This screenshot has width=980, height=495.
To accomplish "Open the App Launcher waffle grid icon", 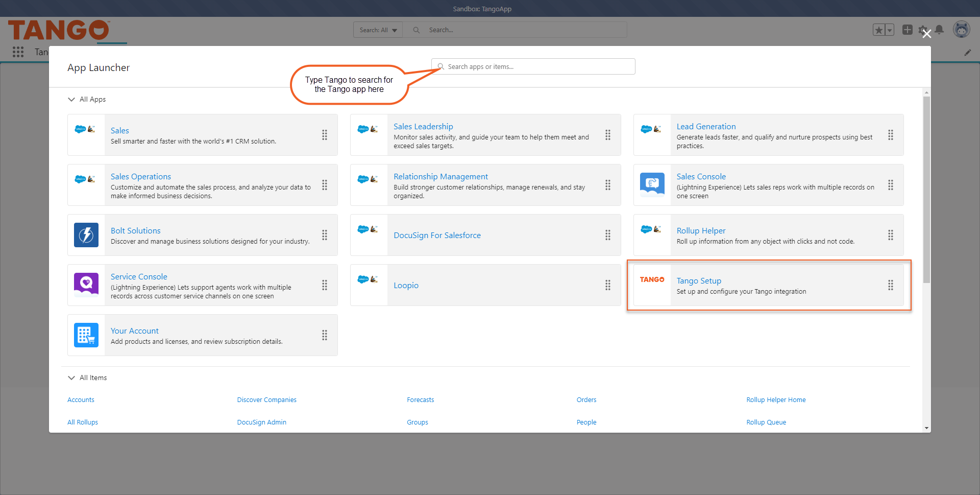I will [18, 52].
